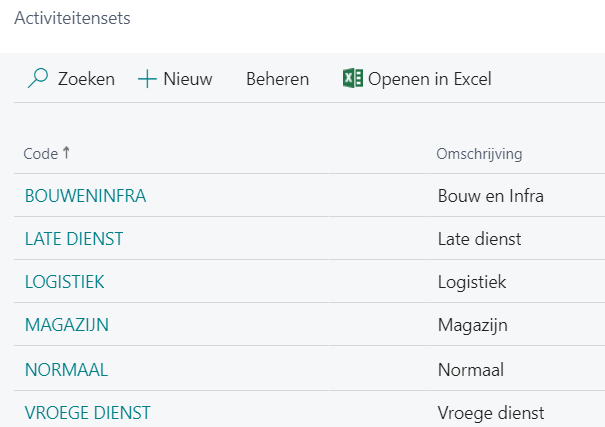Open the BOUWENINFRA activity set link

85,196
